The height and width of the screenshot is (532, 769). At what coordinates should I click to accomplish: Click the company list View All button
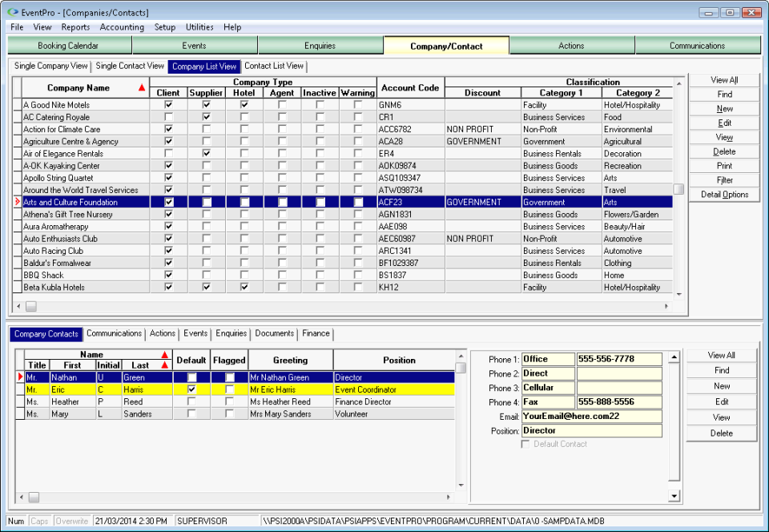coord(724,80)
